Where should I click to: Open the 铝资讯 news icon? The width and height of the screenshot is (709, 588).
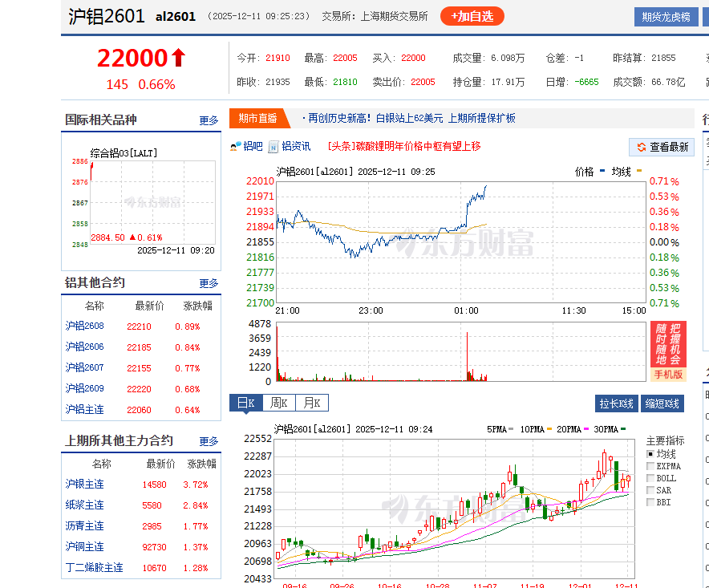pyautogui.click(x=273, y=147)
